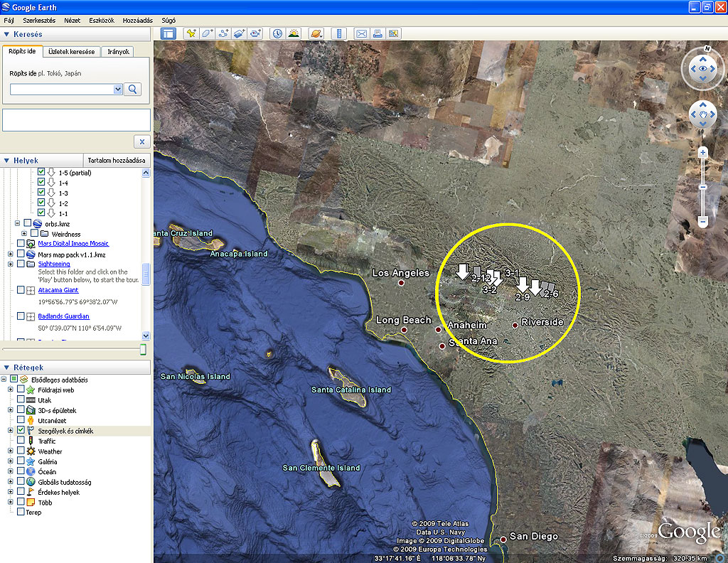The image size is (728, 563).
Task: Open the Röpíts ide search dropdown arrow
Action: click(118, 89)
